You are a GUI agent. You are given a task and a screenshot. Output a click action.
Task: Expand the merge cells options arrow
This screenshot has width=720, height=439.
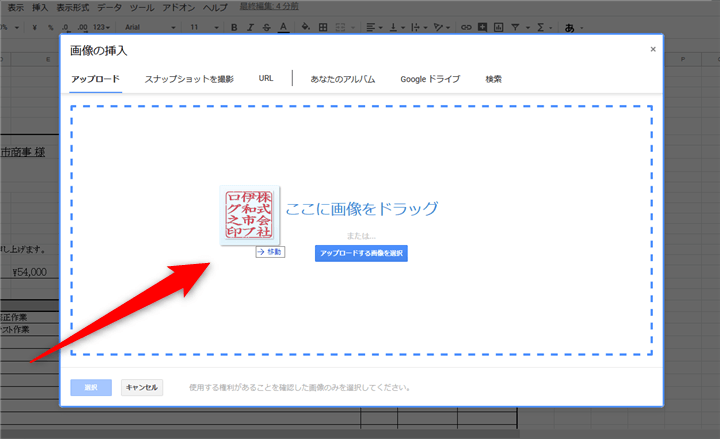tap(353, 28)
